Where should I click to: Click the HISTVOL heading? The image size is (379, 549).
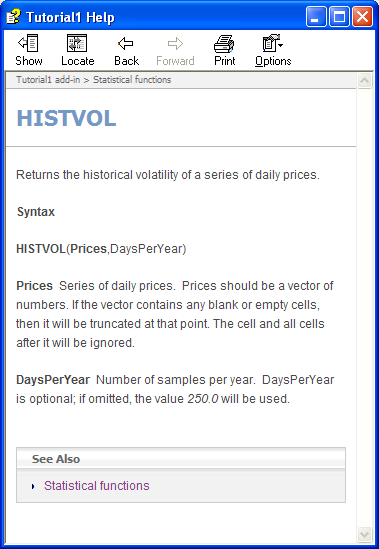(67, 118)
